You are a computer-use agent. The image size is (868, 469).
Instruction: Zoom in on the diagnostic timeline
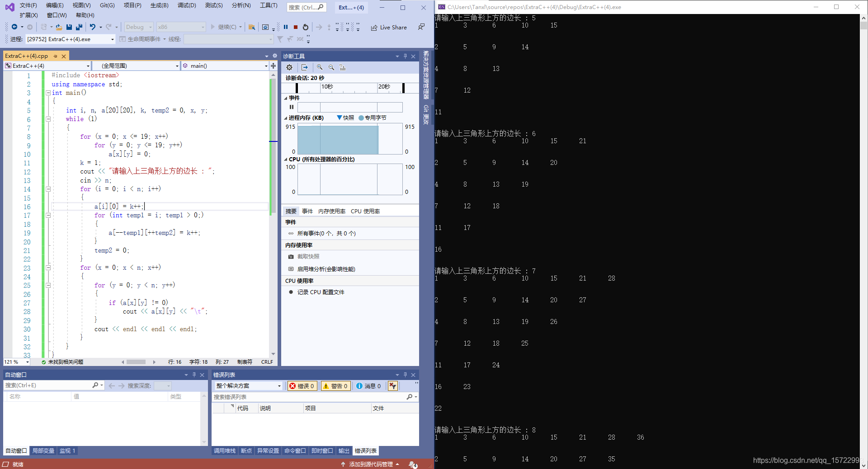[320, 67]
